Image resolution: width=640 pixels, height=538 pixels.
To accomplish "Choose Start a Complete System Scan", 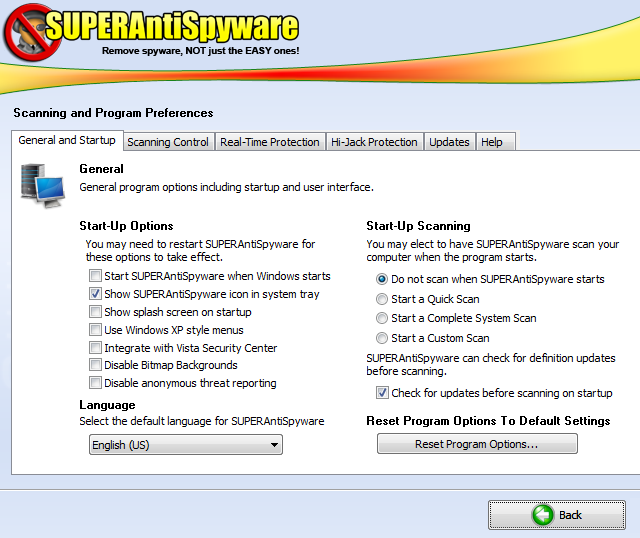I will [382, 318].
